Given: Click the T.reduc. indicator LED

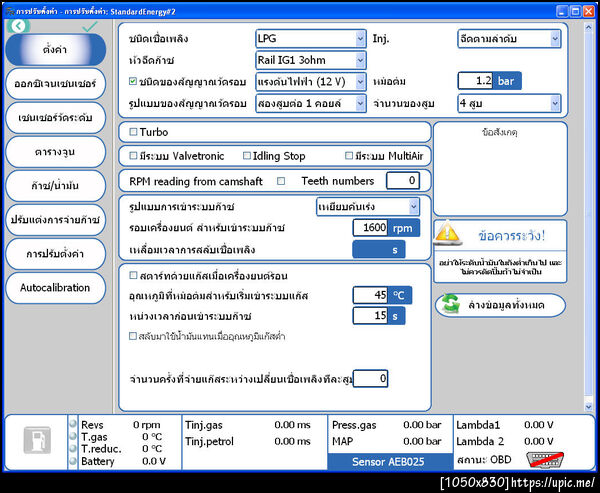Looking at the screenshot, I should pyautogui.click(x=73, y=449).
